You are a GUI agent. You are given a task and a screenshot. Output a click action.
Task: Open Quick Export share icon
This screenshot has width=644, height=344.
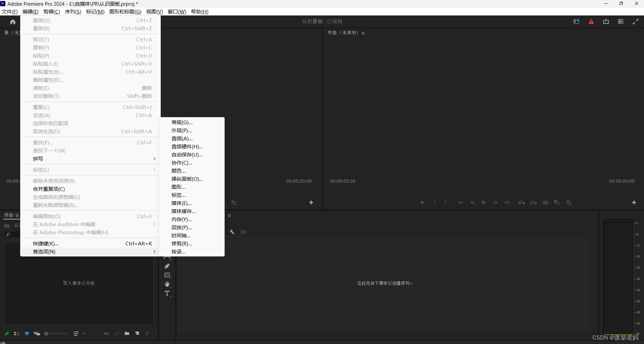[606, 22]
